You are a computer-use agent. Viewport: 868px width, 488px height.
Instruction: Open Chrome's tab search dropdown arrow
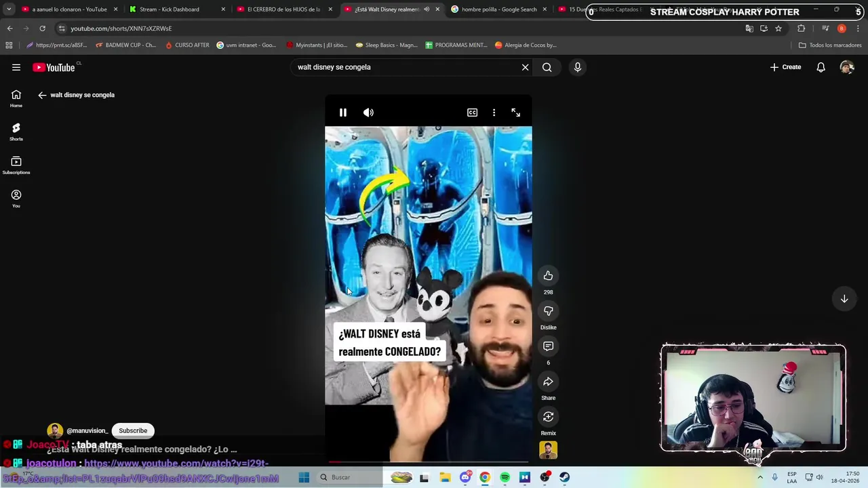9,9
